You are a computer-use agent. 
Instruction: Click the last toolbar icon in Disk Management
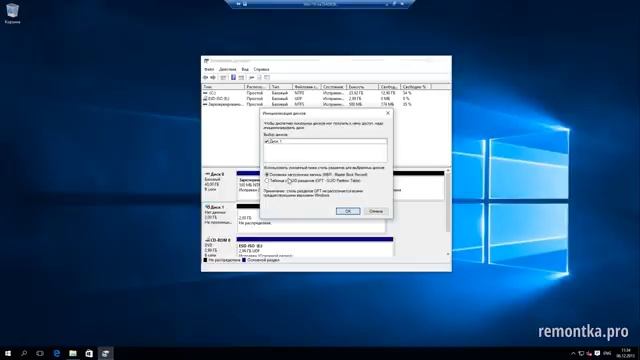click(267, 78)
